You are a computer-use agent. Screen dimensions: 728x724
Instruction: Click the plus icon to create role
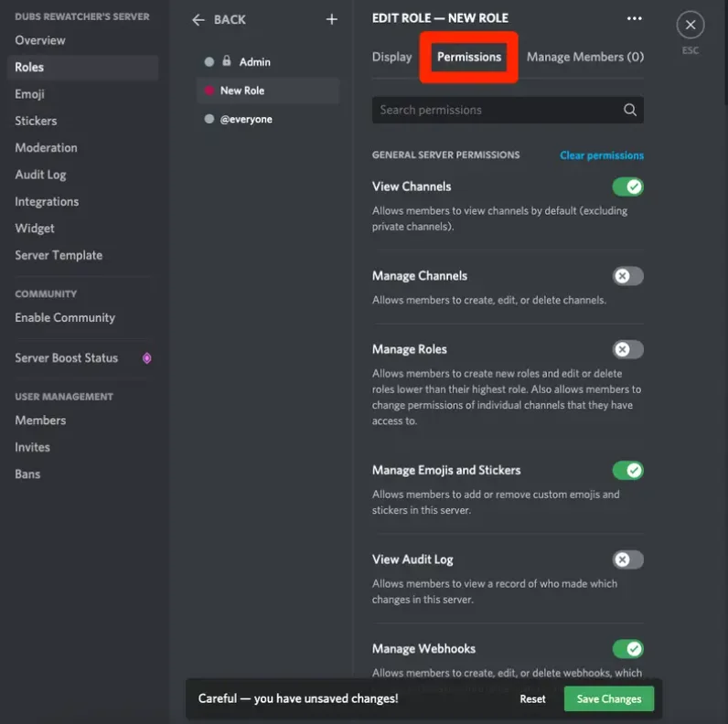331,19
